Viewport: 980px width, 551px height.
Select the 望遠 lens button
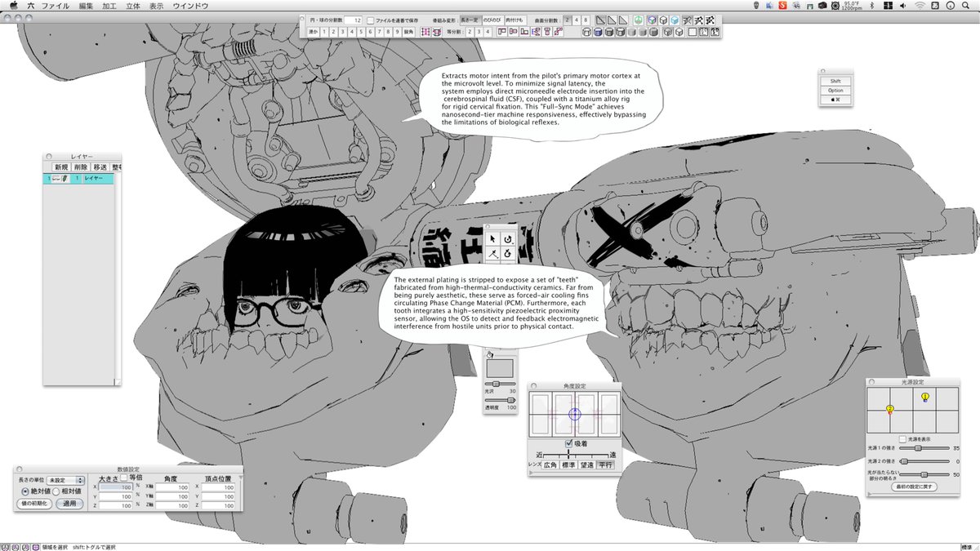pos(586,464)
